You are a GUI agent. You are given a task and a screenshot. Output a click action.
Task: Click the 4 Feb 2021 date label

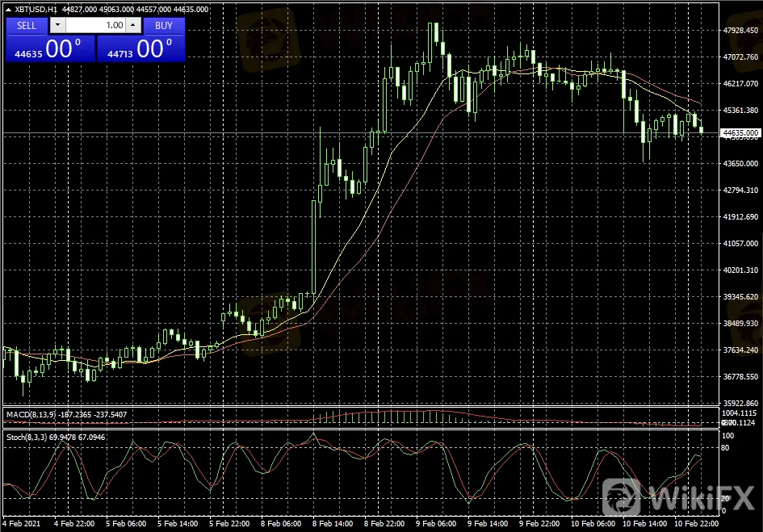21,523
